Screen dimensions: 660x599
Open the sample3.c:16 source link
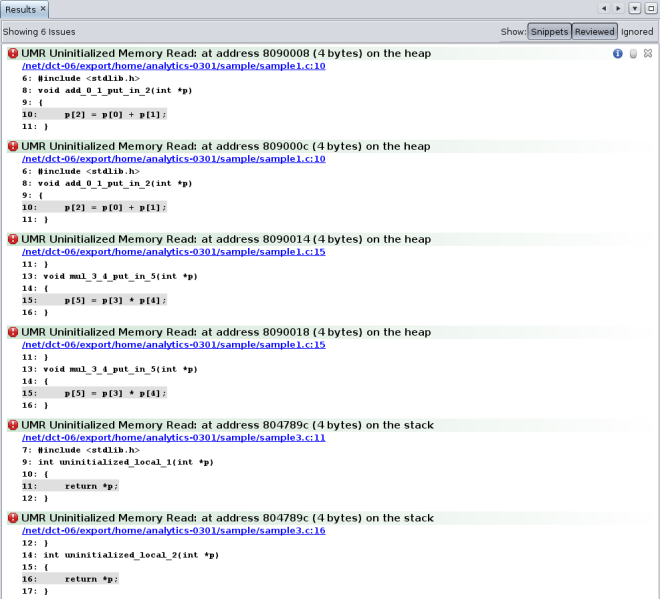click(x=174, y=531)
